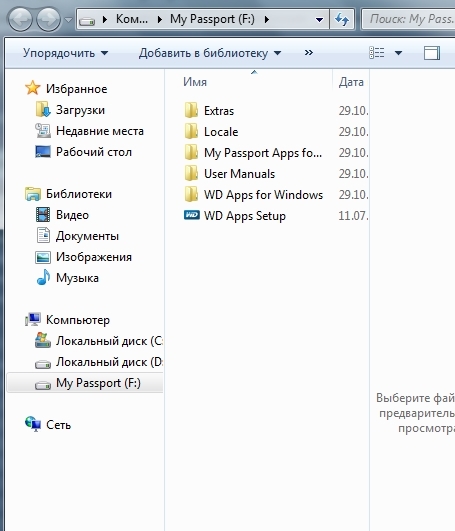Click the WD Apps for Windows folder icon
This screenshot has width=455, height=531.
[191, 194]
